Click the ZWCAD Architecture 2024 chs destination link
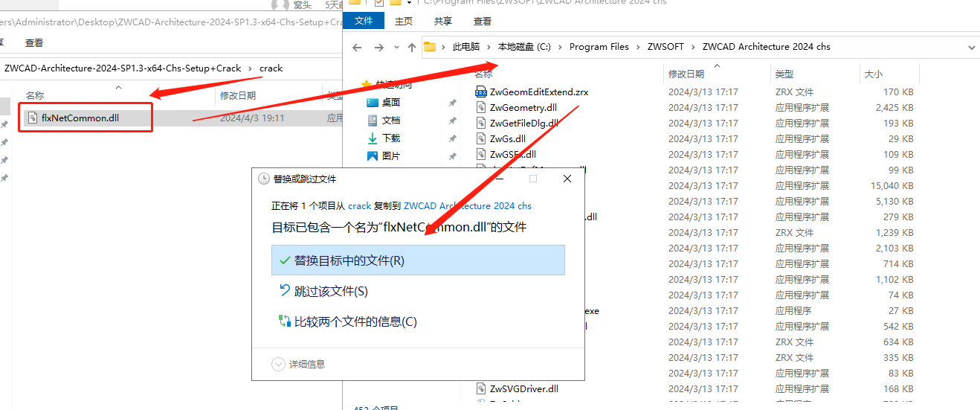This screenshot has height=410, width=980. click(x=468, y=206)
